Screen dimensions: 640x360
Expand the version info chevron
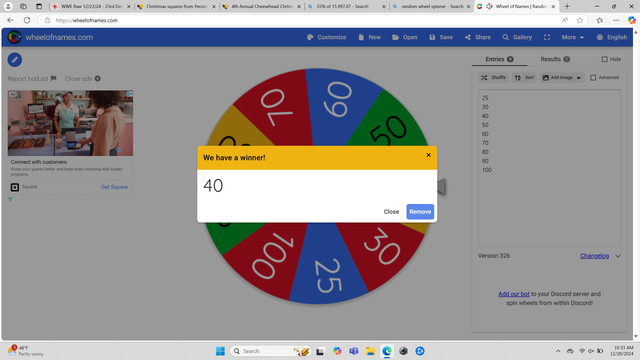point(618,256)
